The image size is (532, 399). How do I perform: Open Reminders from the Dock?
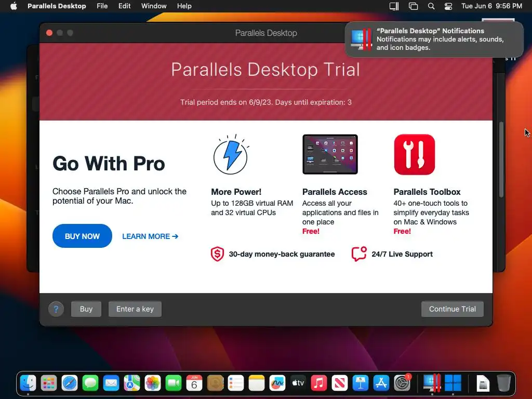pos(236,383)
